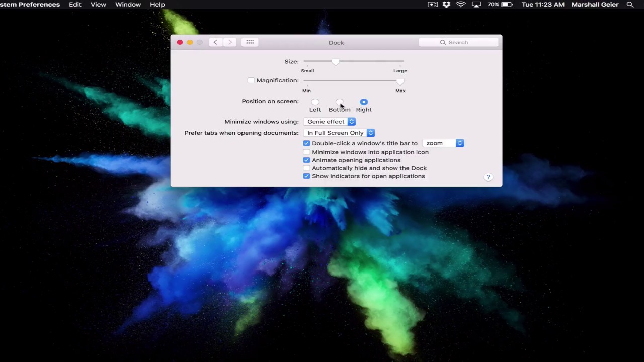Toggle Double-click a window's title bar checkbox
Screen dimensions: 644x362
[x=306, y=143]
